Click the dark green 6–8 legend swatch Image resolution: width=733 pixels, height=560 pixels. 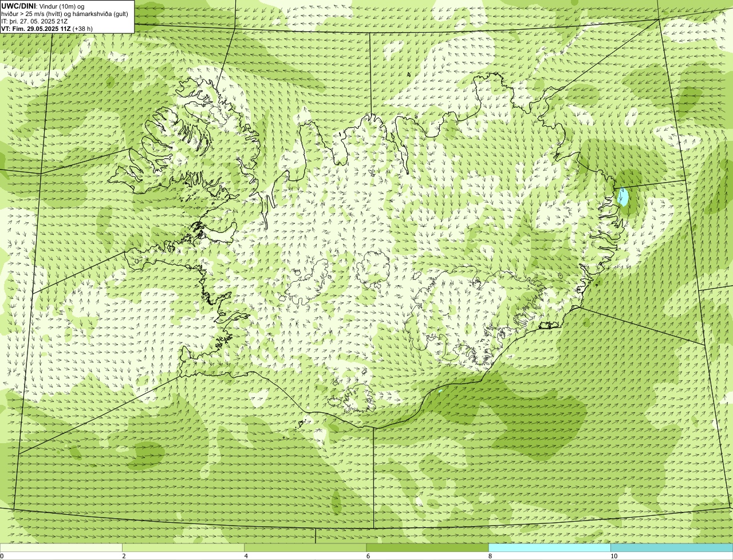pyautogui.click(x=427, y=548)
